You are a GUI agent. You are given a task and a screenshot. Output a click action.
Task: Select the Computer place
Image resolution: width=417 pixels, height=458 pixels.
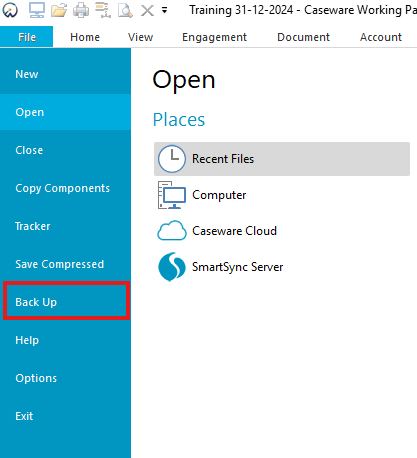[x=282, y=195]
